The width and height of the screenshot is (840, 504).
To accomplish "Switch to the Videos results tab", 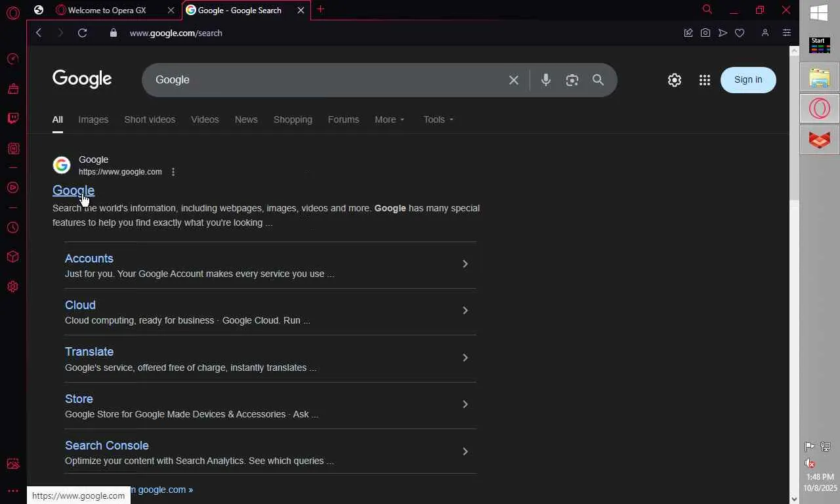I will [205, 119].
